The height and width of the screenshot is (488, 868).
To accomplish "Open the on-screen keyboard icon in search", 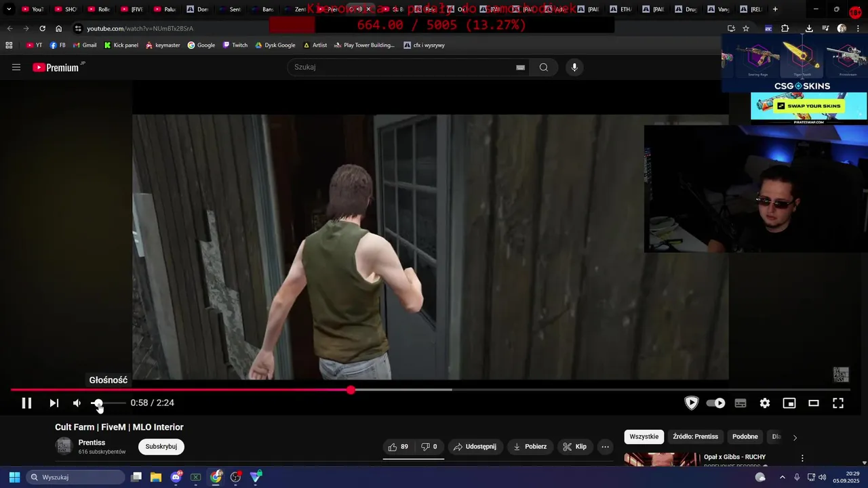I will 520,67.
